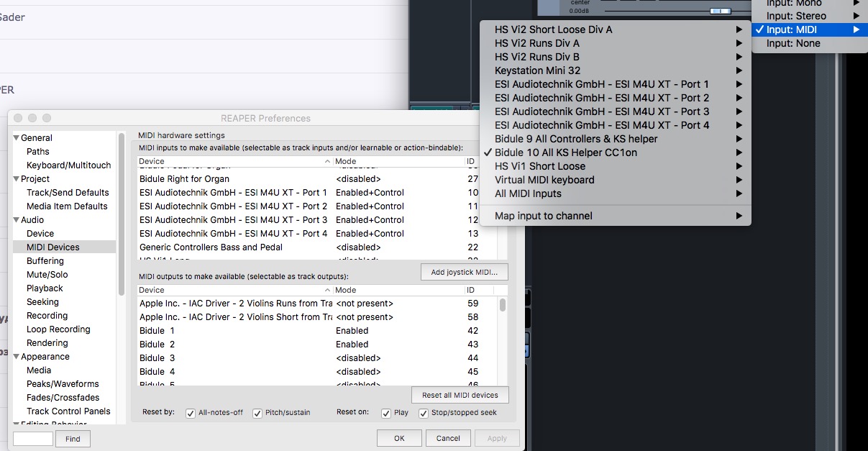This screenshot has width=868, height=451.
Task: Choose ESI M4U XT Port 3 in input menu
Action: pyautogui.click(x=616, y=111)
